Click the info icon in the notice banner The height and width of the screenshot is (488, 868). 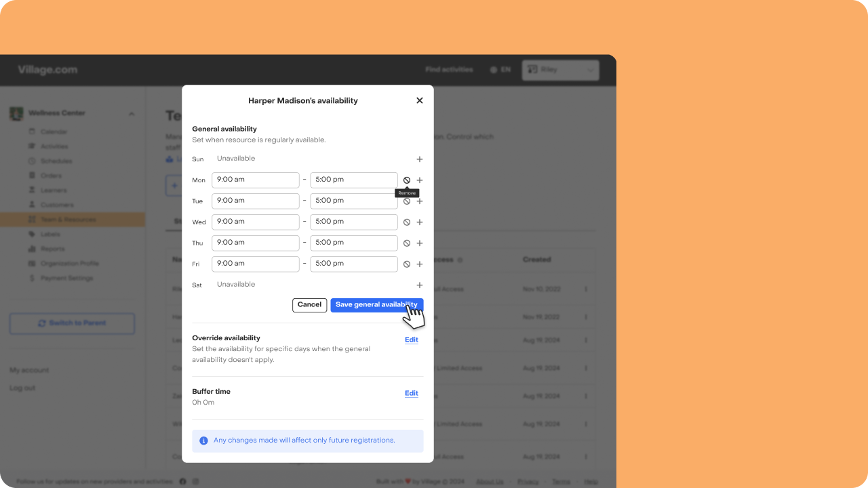[203, 441]
